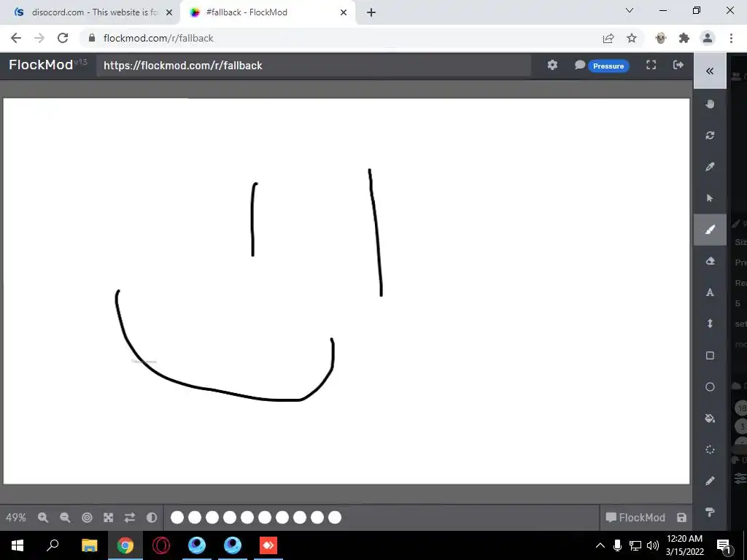The height and width of the screenshot is (560, 747).
Task: Select the Brush tool
Action: (710, 230)
